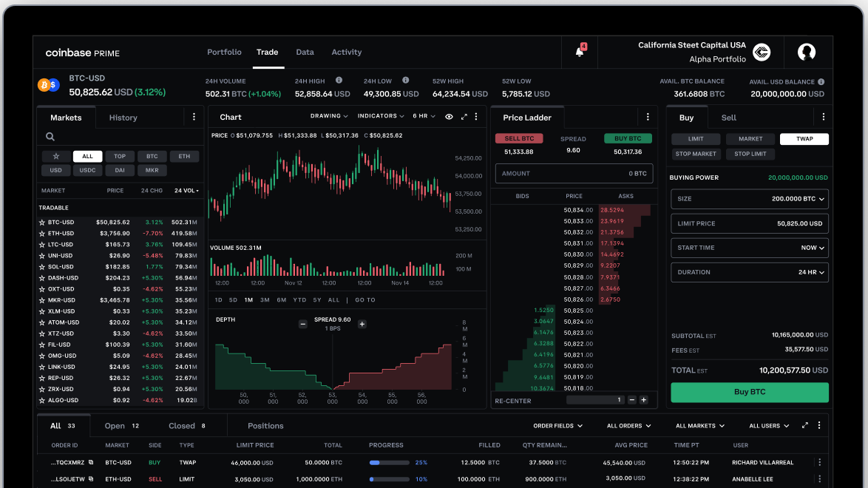
Task: Open the Markets panel three-dot menu
Action: click(x=194, y=117)
